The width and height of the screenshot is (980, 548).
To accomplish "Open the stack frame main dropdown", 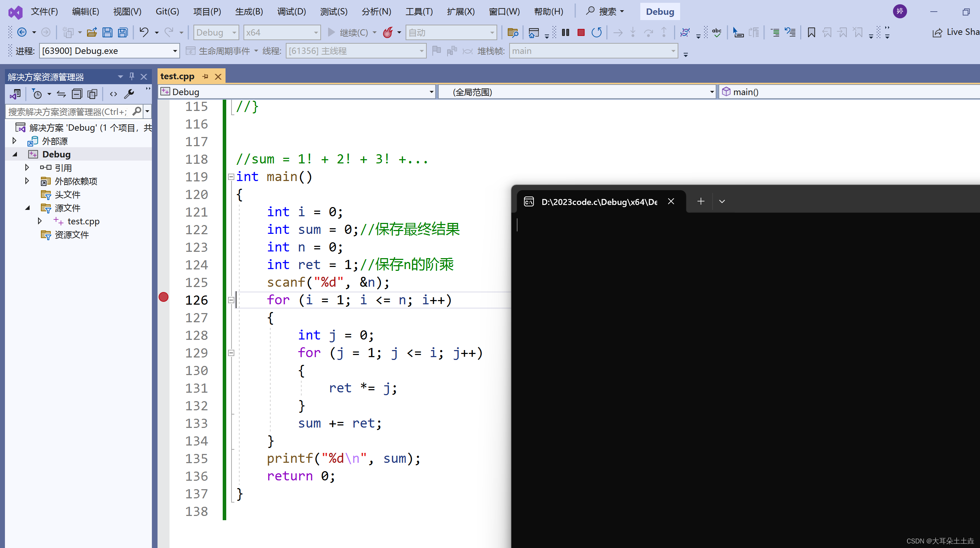I will tap(593, 51).
